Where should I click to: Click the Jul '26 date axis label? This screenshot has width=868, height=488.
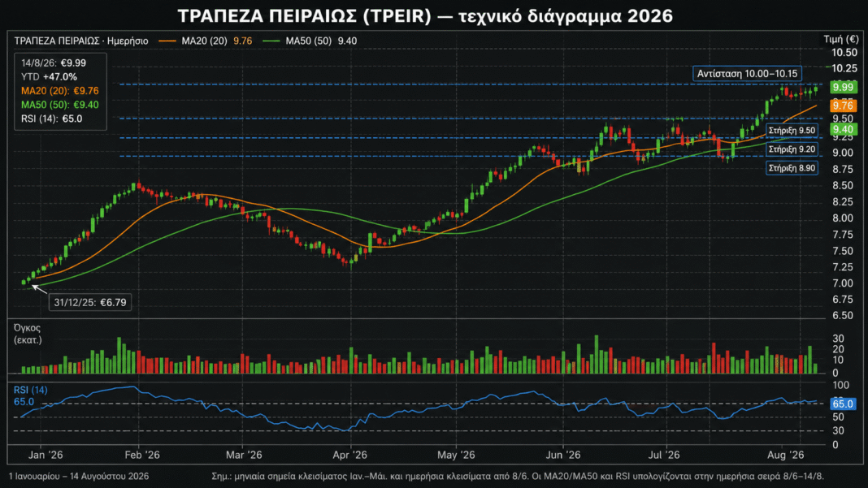click(664, 455)
